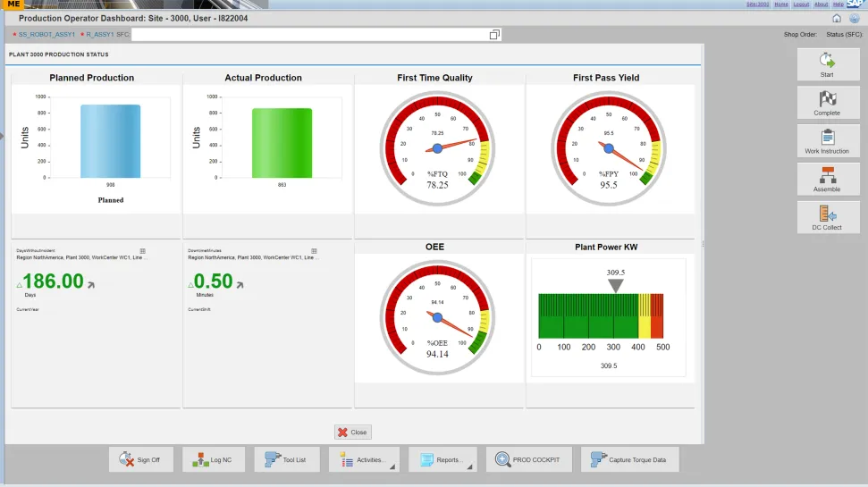Open DowntimeMinutes tile table icon

tap(314, 251)
